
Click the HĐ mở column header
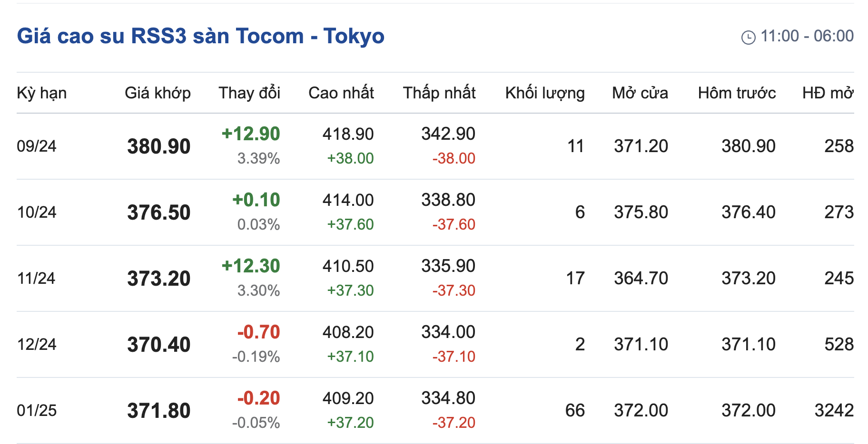coord(828,93)
